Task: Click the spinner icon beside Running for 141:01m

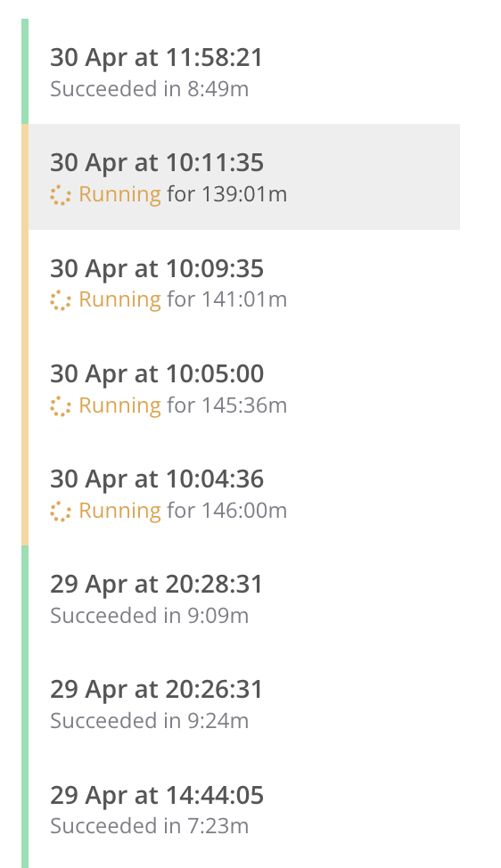Action: coord(61,300)
